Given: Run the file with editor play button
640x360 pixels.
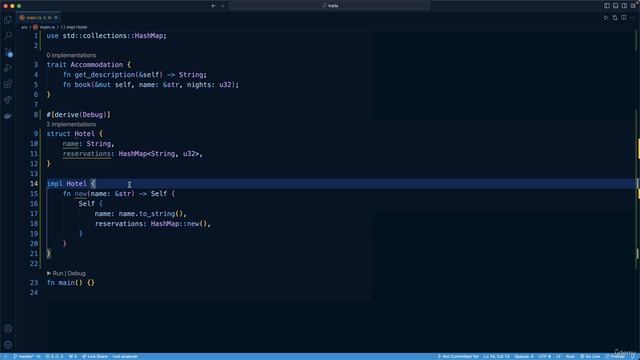Looking at the screenshot, I should click(x=606, y=18).
